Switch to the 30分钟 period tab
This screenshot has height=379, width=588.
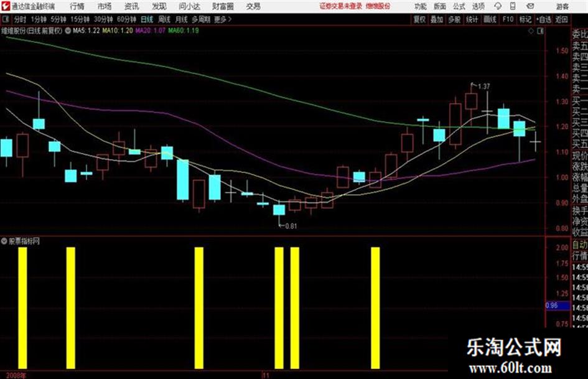coord(103,19)
